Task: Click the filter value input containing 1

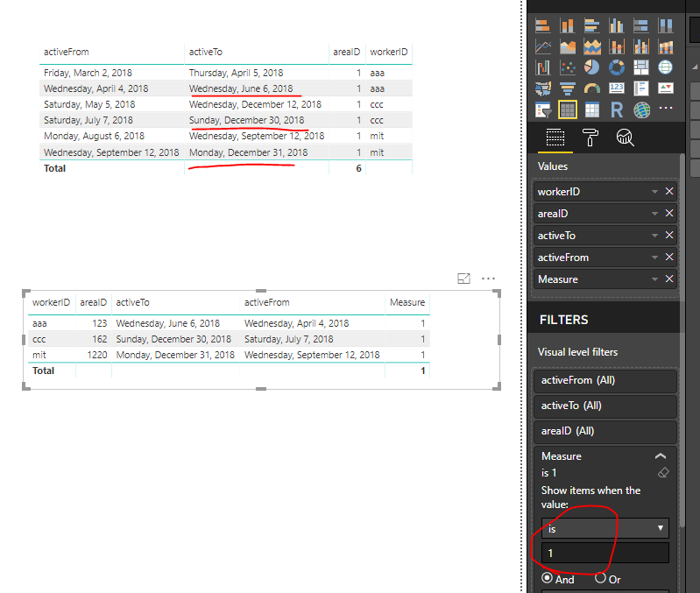Action: (605, 553)
